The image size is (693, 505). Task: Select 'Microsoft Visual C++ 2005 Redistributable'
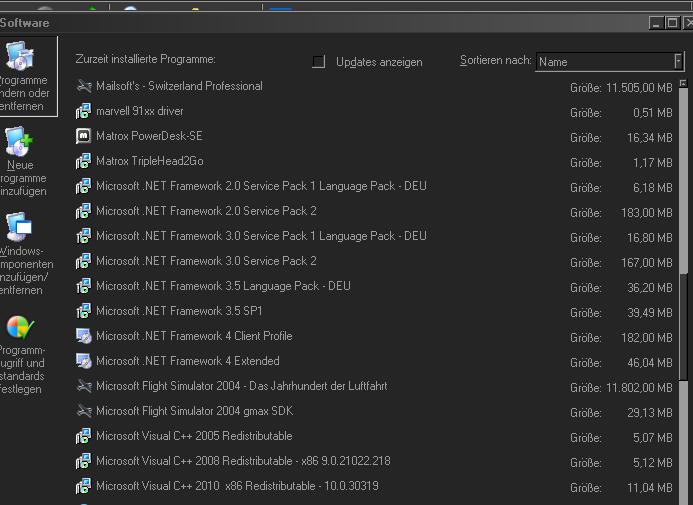(194, 436)
